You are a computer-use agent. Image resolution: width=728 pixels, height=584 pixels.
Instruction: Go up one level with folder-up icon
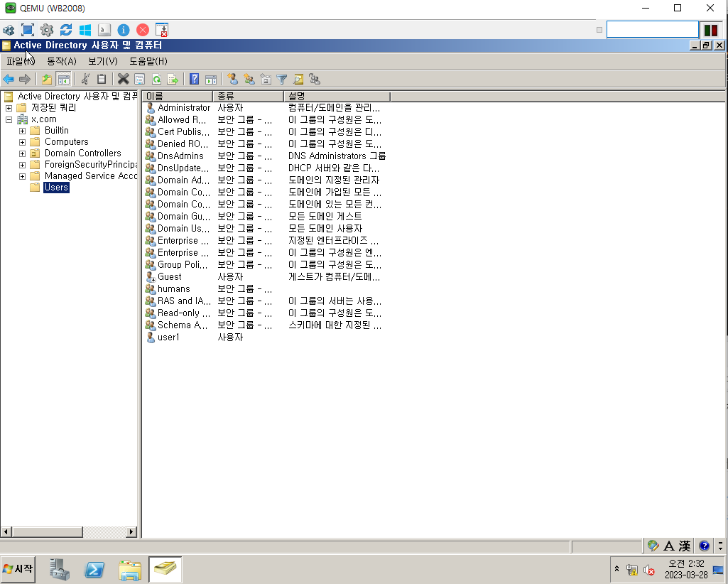pos(46,80)
